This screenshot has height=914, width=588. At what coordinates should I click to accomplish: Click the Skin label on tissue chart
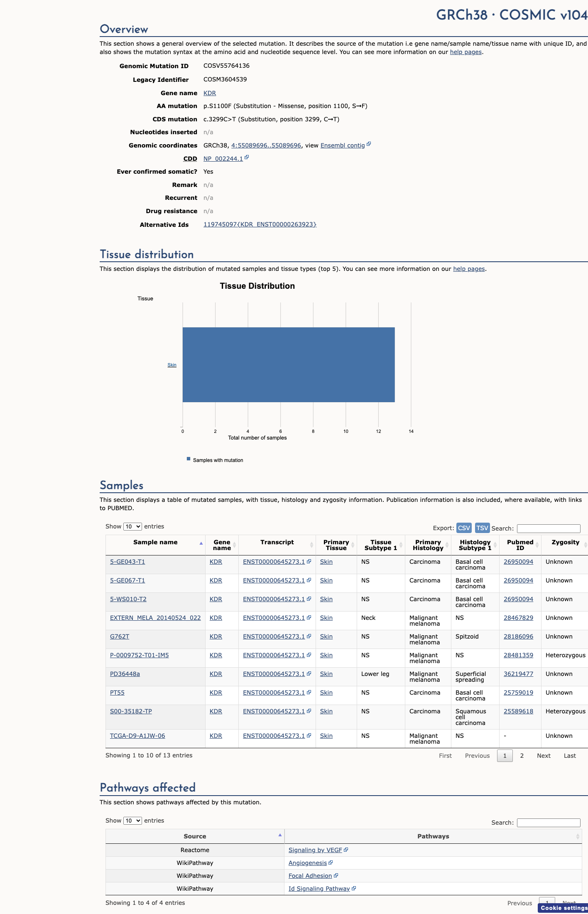point(172,365)
